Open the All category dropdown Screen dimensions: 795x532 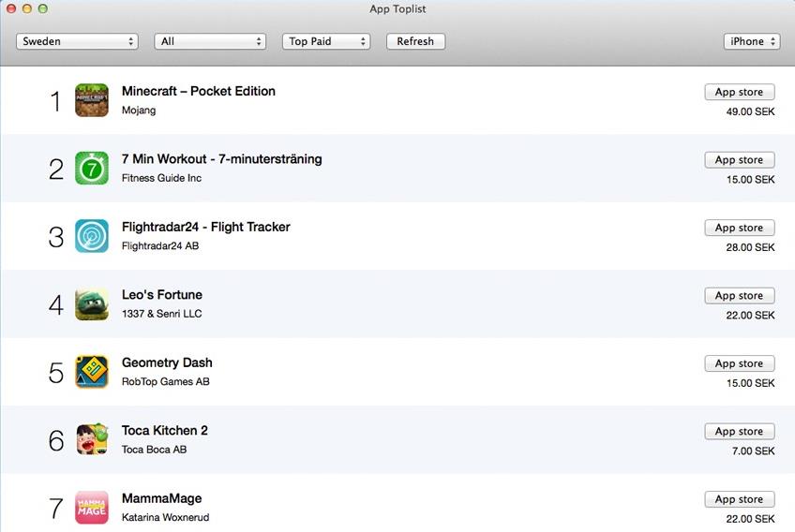coord(210,41)
